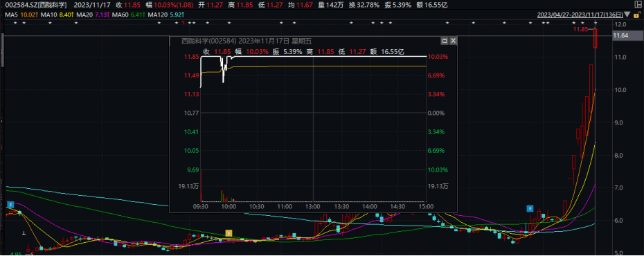Maximize the 西陇科学 intraday popup window

coord(445,41)
